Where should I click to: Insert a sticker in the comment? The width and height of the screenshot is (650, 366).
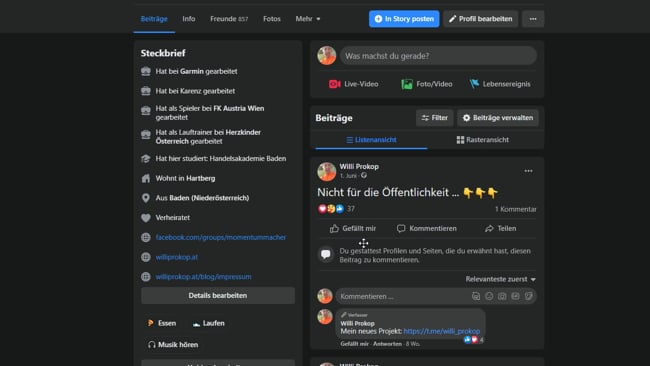click(x=529, y=296)
